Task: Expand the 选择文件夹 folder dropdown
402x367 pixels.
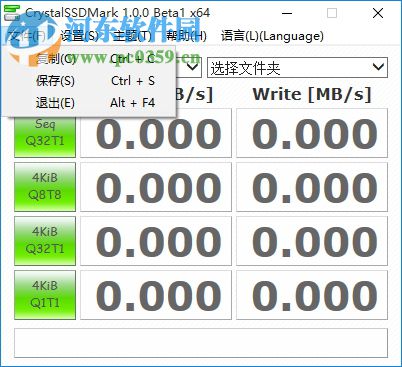Action: (x=297, y=68)
